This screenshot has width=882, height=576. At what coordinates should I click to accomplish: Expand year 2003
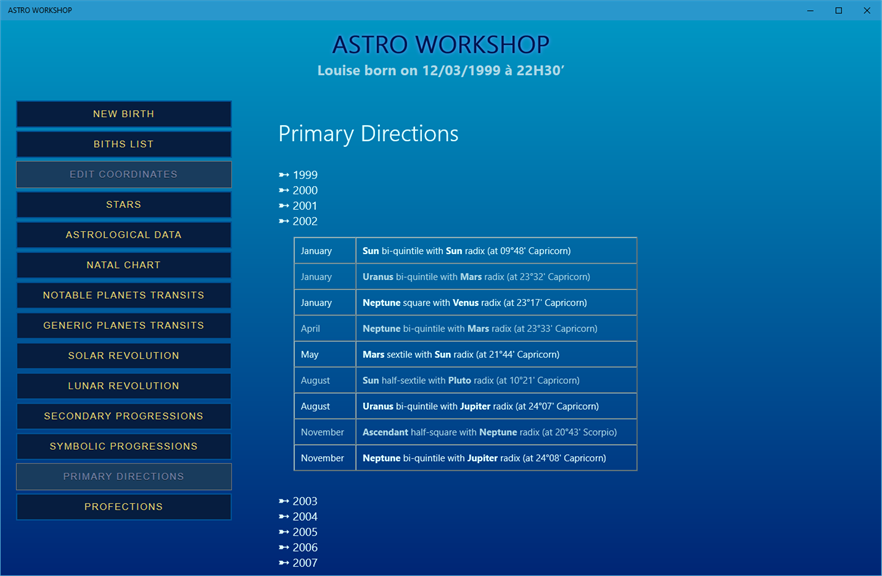coord(305,501)
